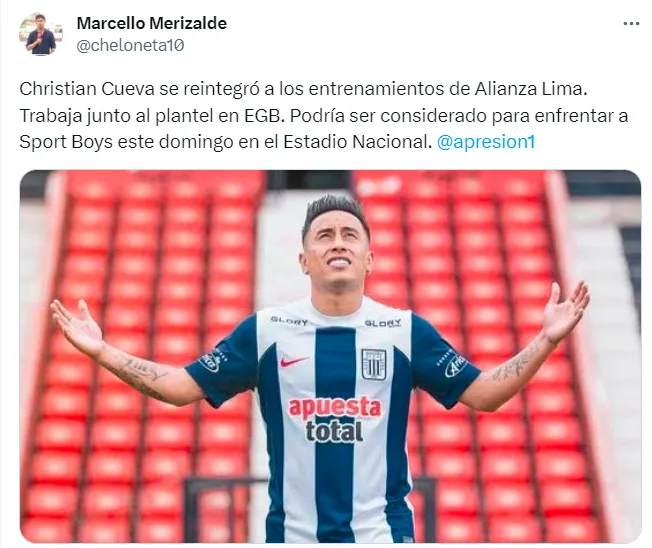Click the right GLORY shoulder logo
The height and width of the screenshot is (548, 652).
[x=383, y=323]
